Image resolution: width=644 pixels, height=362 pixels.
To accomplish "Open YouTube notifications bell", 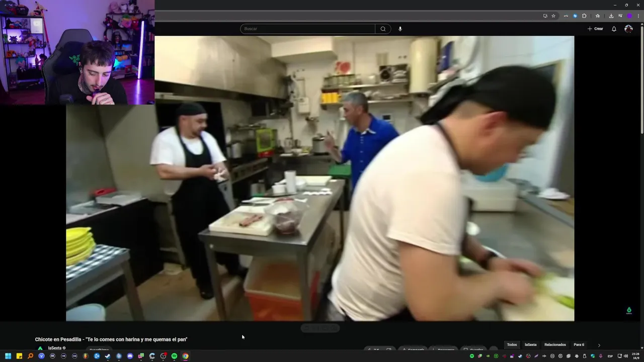I will [614, 29].
